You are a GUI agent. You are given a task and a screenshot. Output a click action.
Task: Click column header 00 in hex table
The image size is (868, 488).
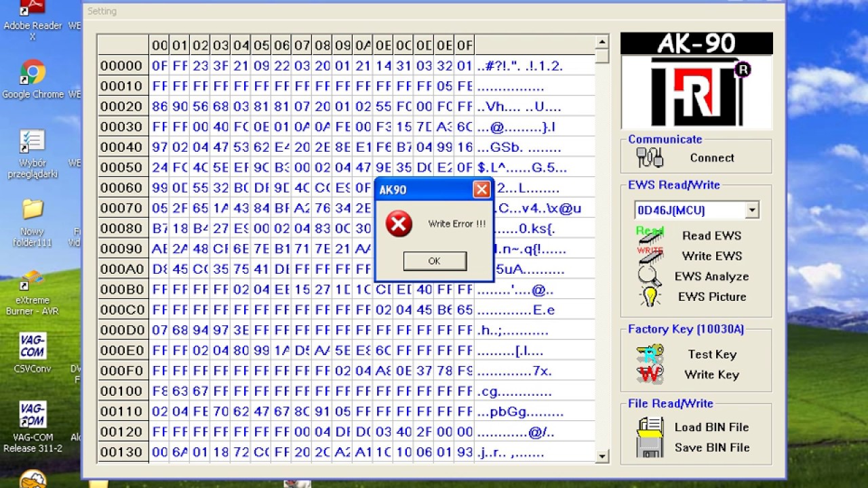pos(159,45)
